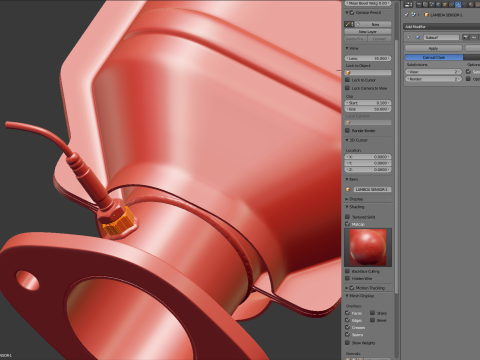Viewport: 480px width, 360px height.
Task: Toggle the first Subsurf Options checkbox
Action: click(468, 72)
